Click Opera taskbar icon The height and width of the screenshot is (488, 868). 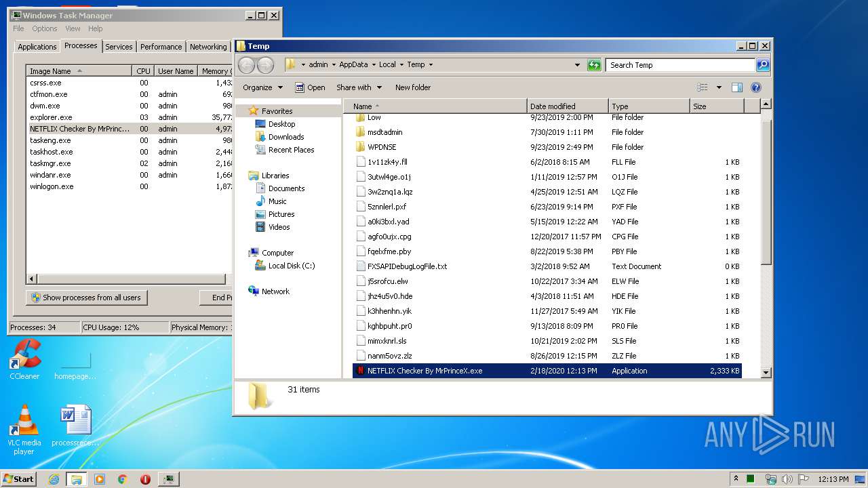tap(145, 479)
